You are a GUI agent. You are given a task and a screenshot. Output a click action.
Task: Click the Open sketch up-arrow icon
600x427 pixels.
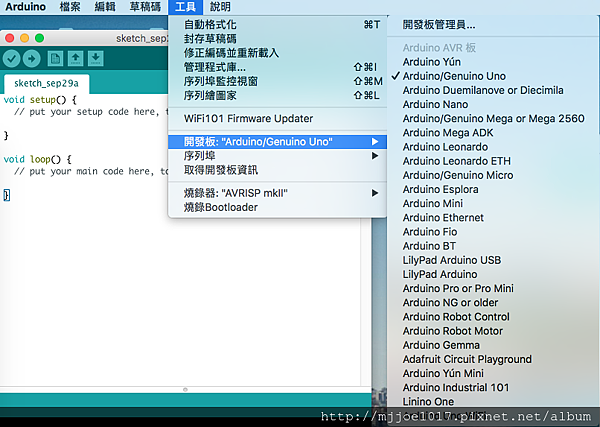75,59
